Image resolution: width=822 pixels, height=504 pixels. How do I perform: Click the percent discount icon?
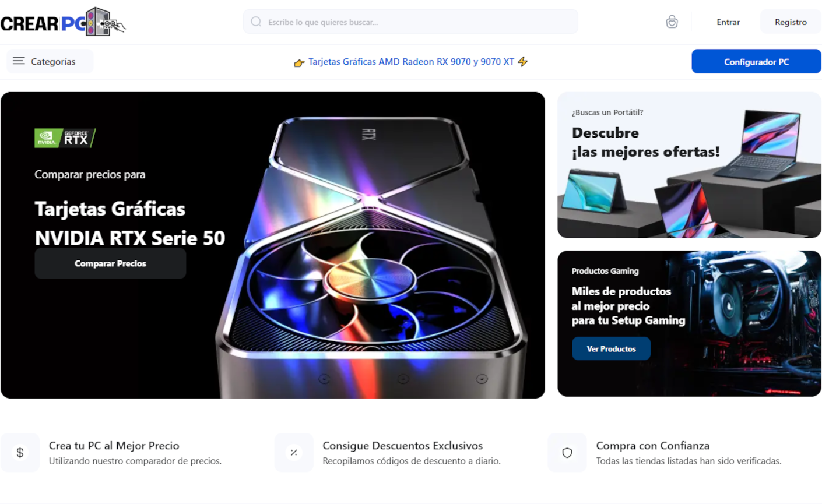tap(294, 453)
